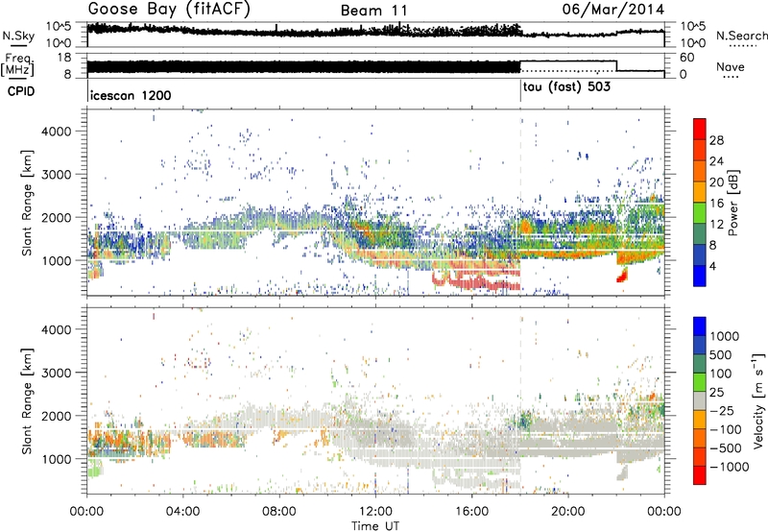Click the 'Nave' legend label
The width and height of the screenshot is (768, 532).
pos(730,66)
